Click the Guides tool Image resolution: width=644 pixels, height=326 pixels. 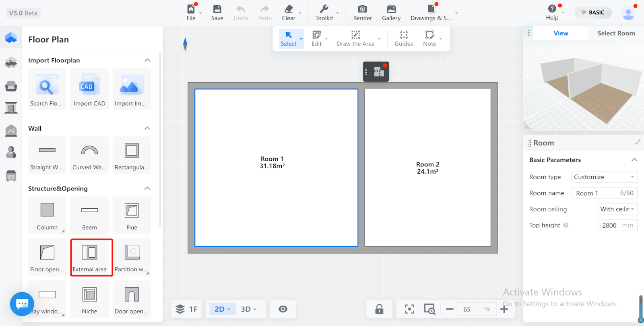coord(403,39)
